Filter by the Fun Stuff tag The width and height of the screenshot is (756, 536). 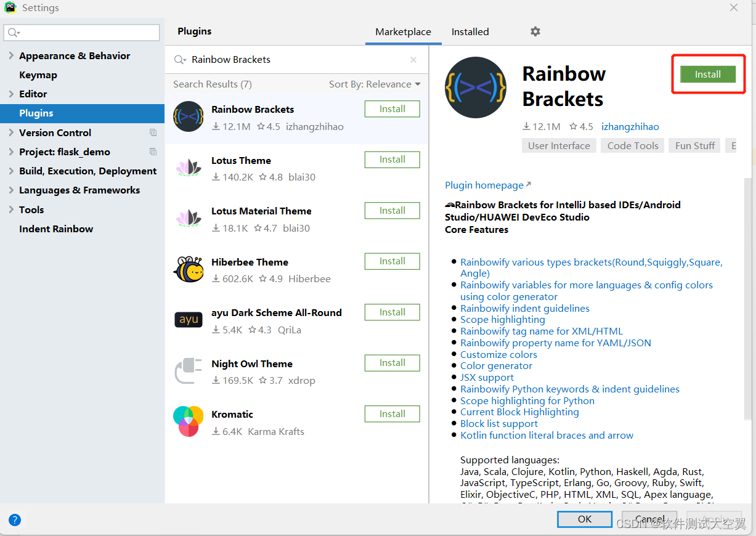point(695,145)
